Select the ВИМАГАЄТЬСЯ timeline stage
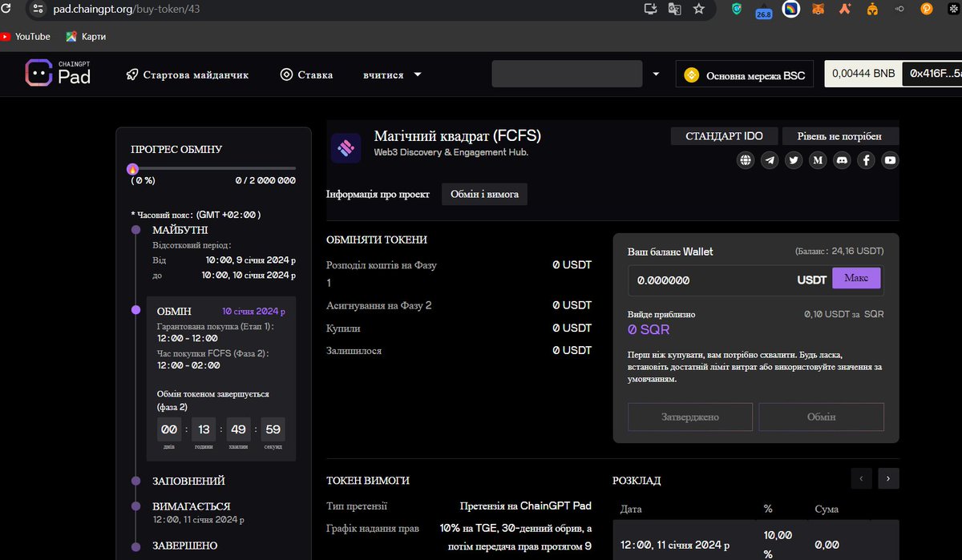Viewport: 962px width, 560px height. tap(191, 506)
